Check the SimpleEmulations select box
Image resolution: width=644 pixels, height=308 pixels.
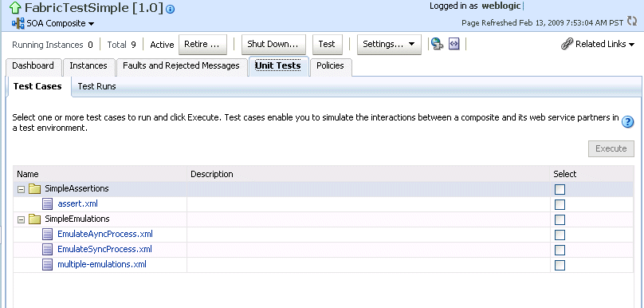pyautogui.click(x=560, y=219)
